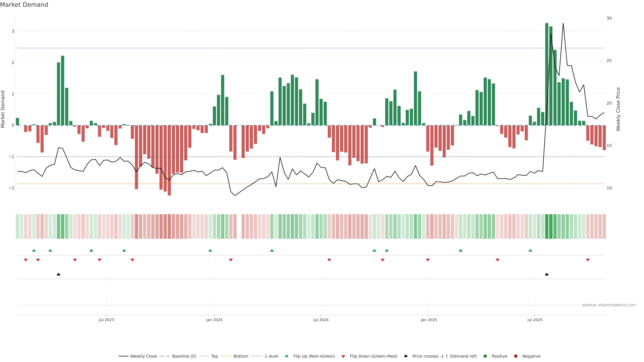Click green Flip Up triangle in legend
The width and height of the screenshot is (644, 362).
click(x=287, y=356)
